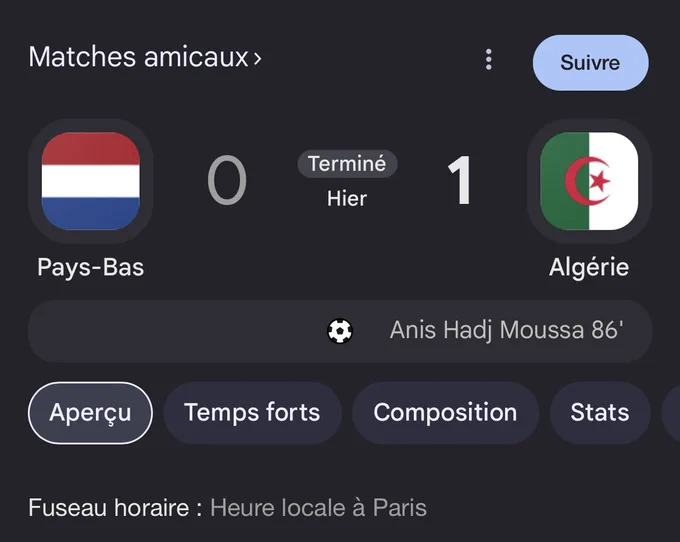
Task: Switch to the Stats tab
Action: coord(600,413)
